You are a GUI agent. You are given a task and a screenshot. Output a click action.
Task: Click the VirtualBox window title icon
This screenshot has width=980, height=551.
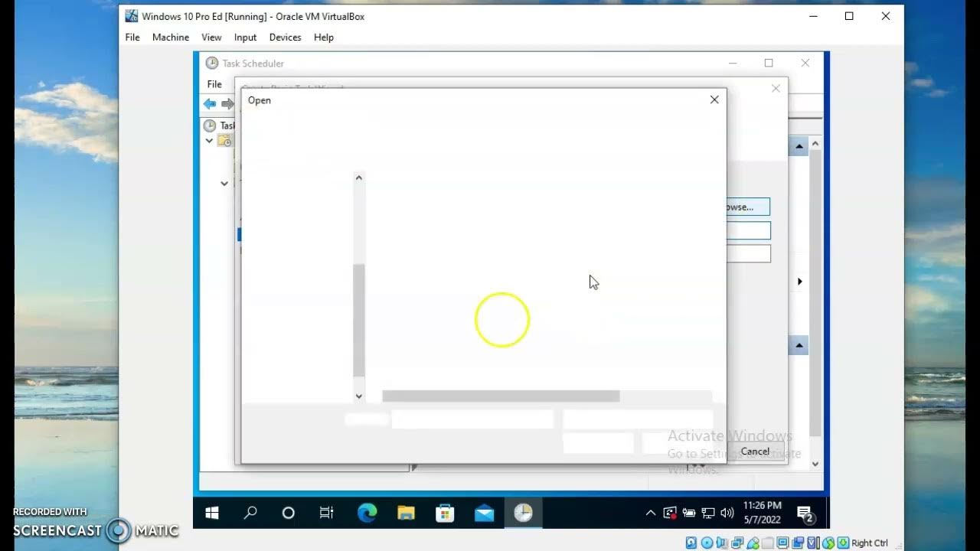pos(132,16)
